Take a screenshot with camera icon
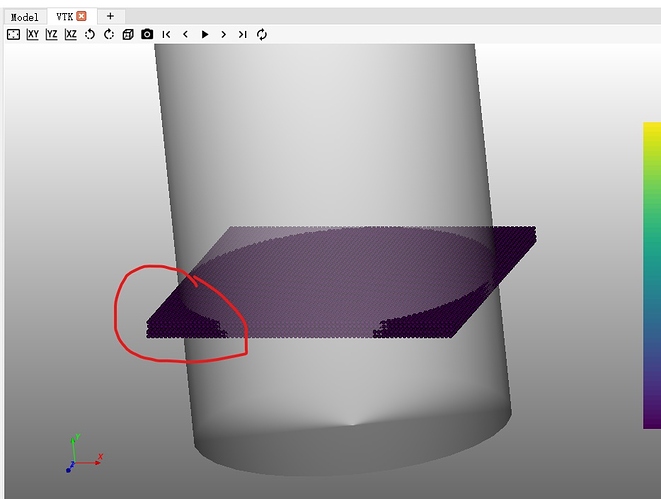661x499 pixels. [x=147, y=34]
